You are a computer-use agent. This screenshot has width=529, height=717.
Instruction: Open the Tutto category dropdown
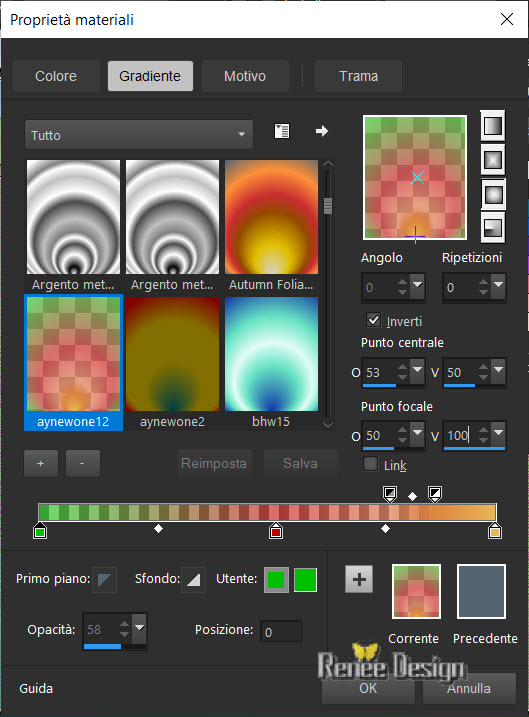click(139, 135)
